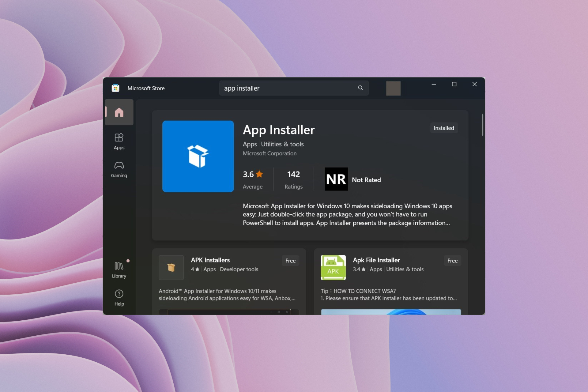This screenshot has height=392, width=588.
Task: Click the Installed status button
Action: point(444,128)
